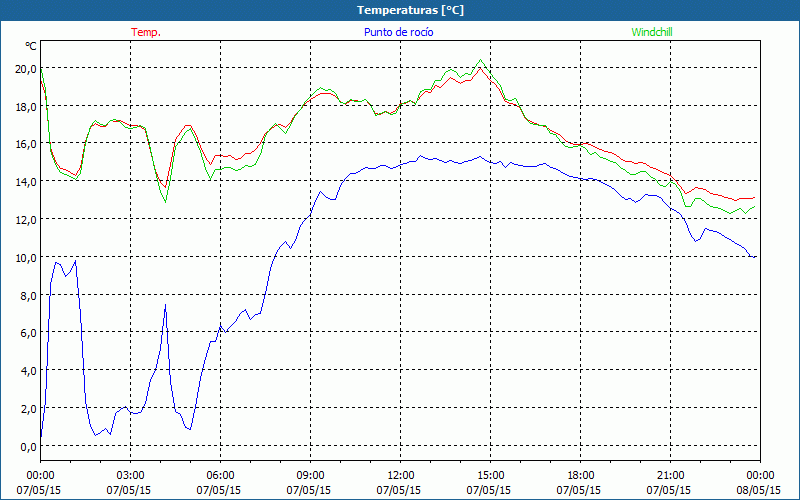The image size is (800, 500).
Task: Click the 07/05/15 date under 12:00
Action: pyautogui.click(x=398, y=490)
